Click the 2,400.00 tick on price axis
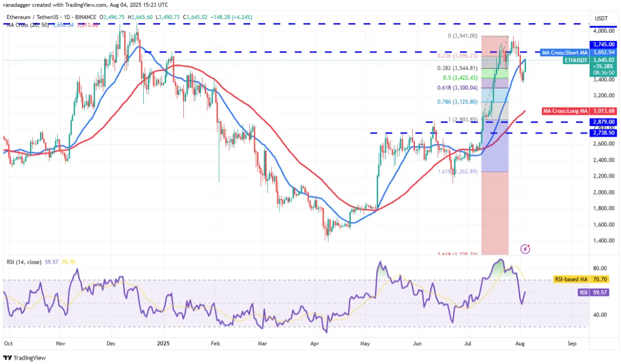Screen dimensions: 621x364 coord(603,160)
